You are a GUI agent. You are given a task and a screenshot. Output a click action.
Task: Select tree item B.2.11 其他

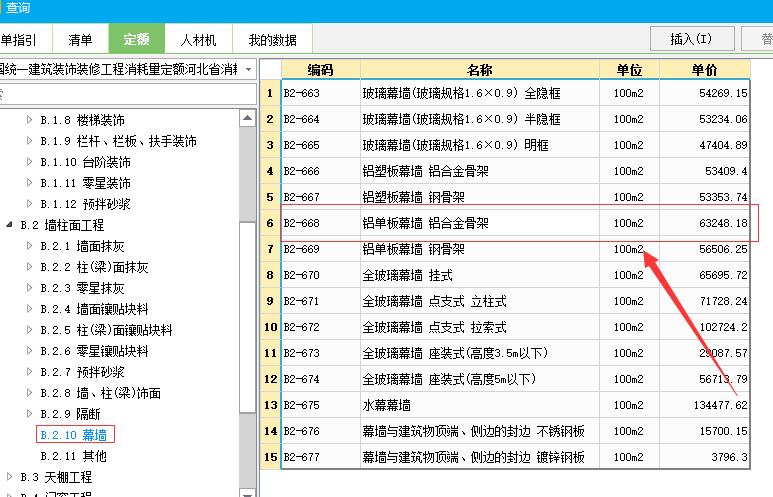pos(73,456)
